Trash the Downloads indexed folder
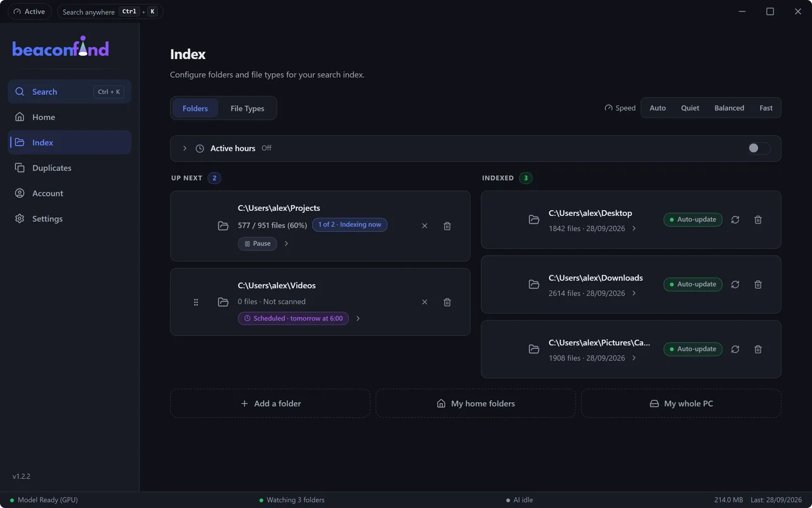The height and width of the screenshot is (508, 812). coord(758,284)
